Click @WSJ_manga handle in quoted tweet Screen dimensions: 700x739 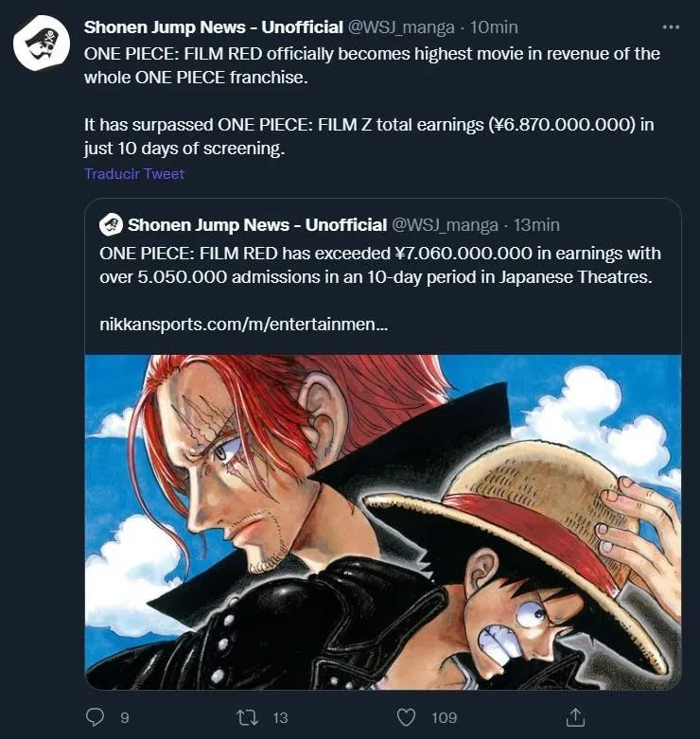click(x=446, y=225)
